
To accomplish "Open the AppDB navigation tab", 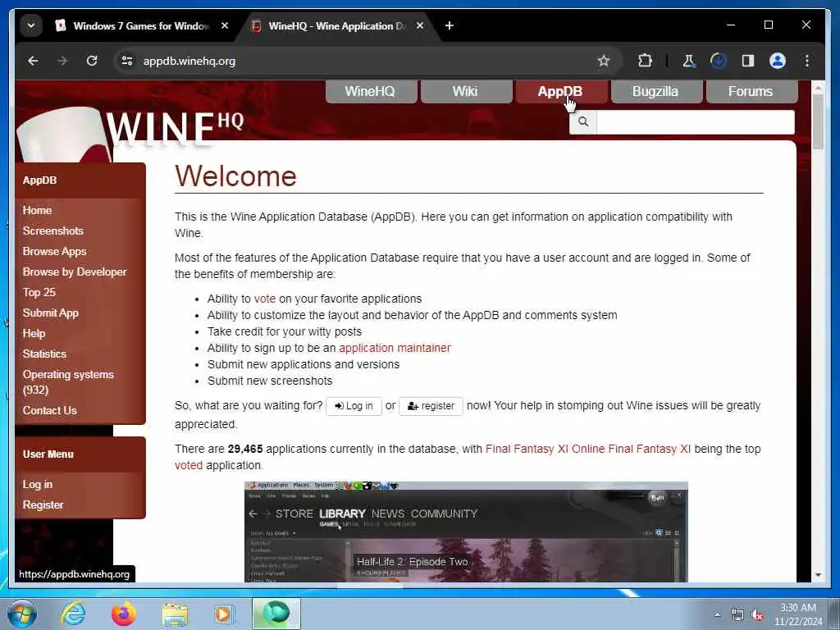I will tap(561, 92).
